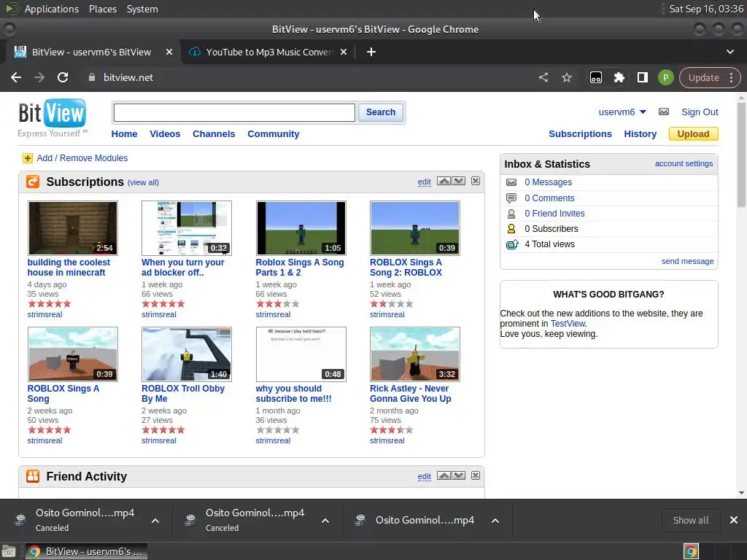Open the History link
747x560 pixels.
tap(640, 134)
